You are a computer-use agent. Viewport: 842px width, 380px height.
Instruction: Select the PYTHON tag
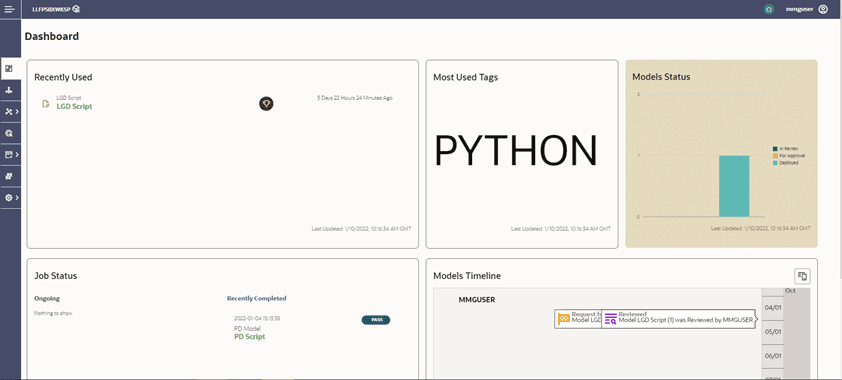[x=516, y=151]
